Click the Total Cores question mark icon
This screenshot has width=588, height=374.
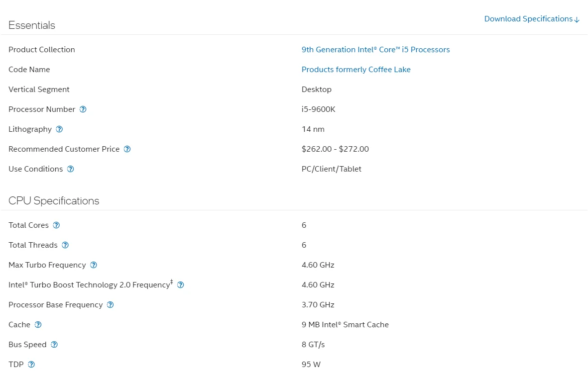(56, 225)
